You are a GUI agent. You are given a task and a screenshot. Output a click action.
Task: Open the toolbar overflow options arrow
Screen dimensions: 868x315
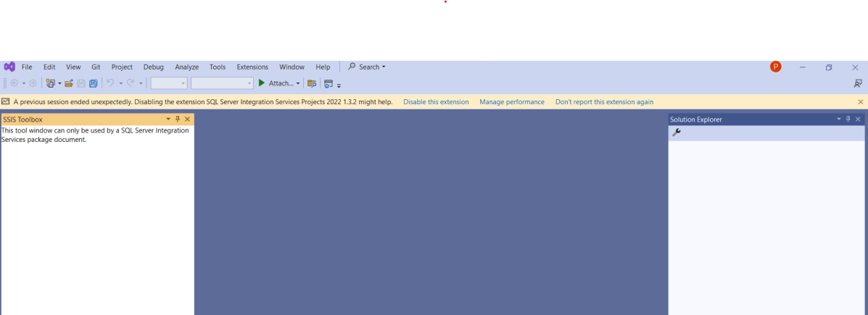click(x=339, y=85)
